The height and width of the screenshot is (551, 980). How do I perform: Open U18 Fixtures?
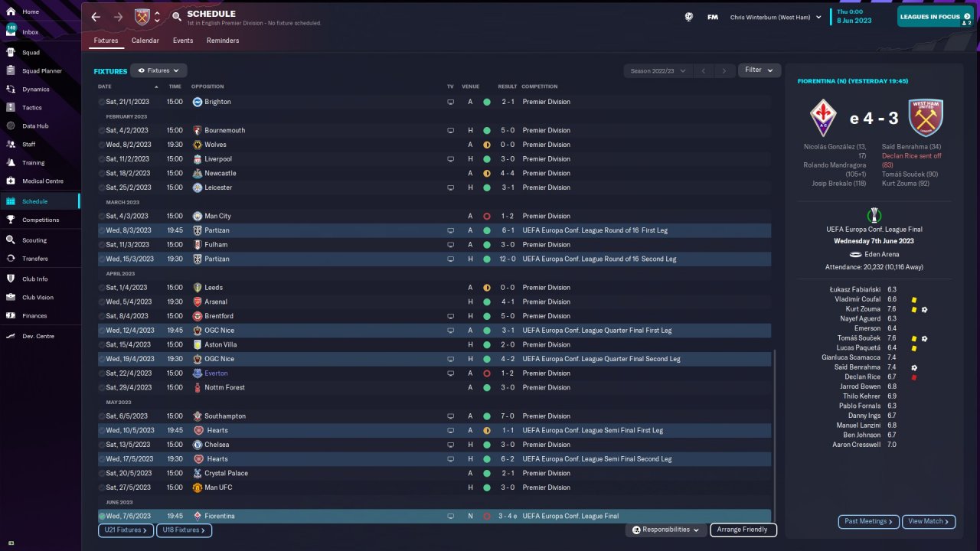pyautogui.click(x=185, y=530)
